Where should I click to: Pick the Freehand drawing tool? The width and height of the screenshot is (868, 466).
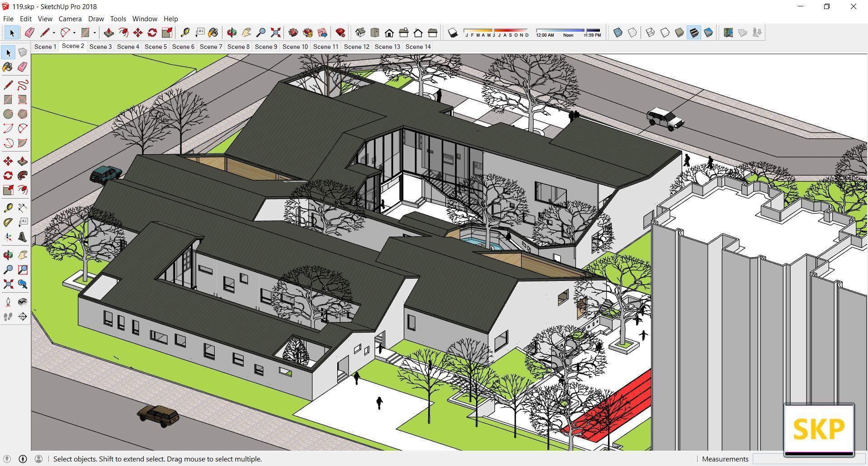pyautogui.click(x=23, y=85)
